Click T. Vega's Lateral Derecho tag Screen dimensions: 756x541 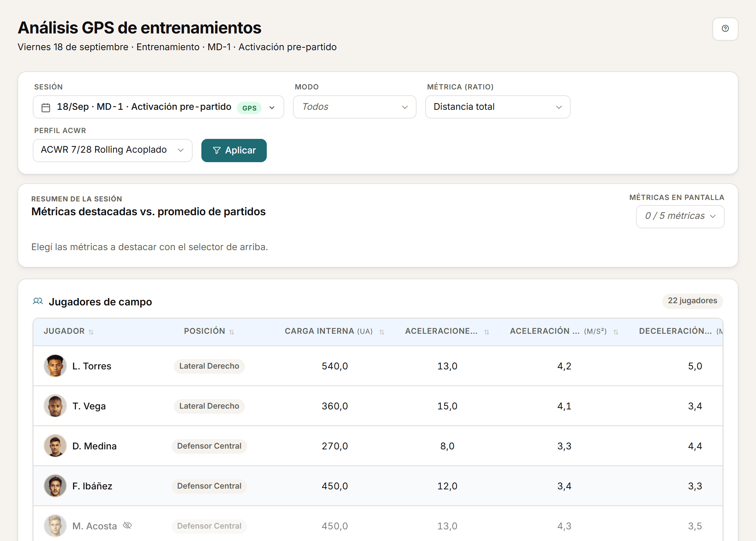(x=209, y=406)
